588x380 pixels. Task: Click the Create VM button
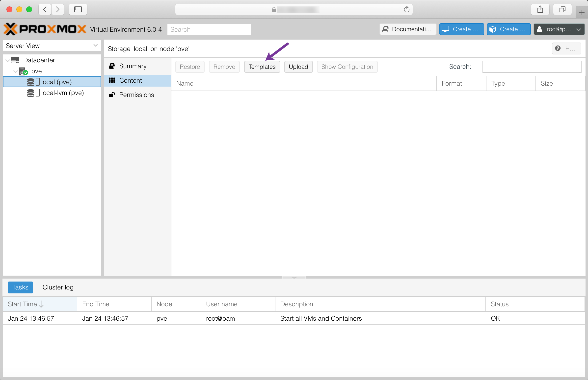tap(461, 29)
